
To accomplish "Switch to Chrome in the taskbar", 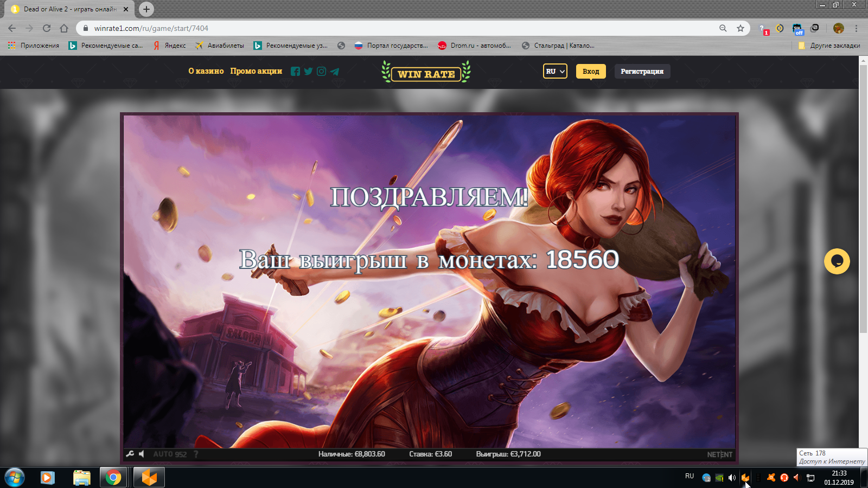I will pyautogui.click(x=113, y=478).
